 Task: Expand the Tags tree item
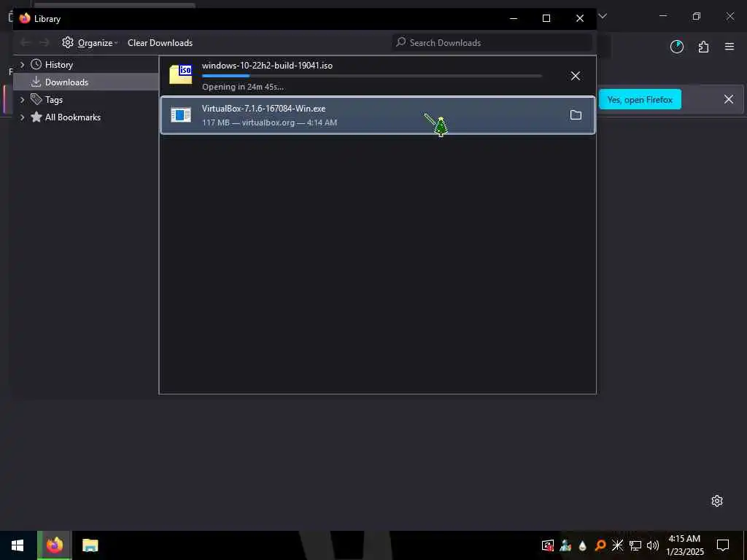(22, 99)
